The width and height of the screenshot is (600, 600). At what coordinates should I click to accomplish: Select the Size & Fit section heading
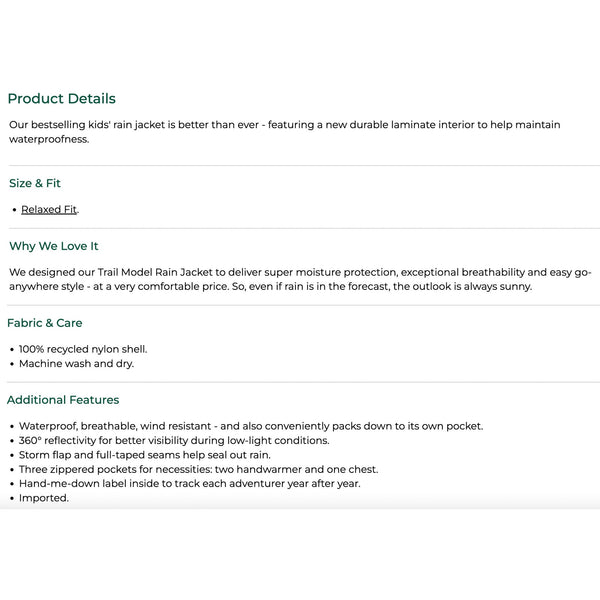(35, 184)
